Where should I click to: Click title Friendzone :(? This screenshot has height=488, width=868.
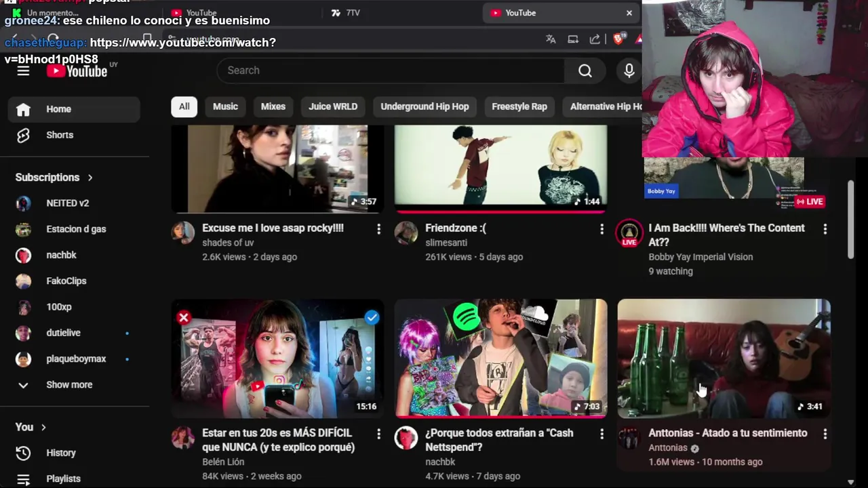[x=456, y=228]
